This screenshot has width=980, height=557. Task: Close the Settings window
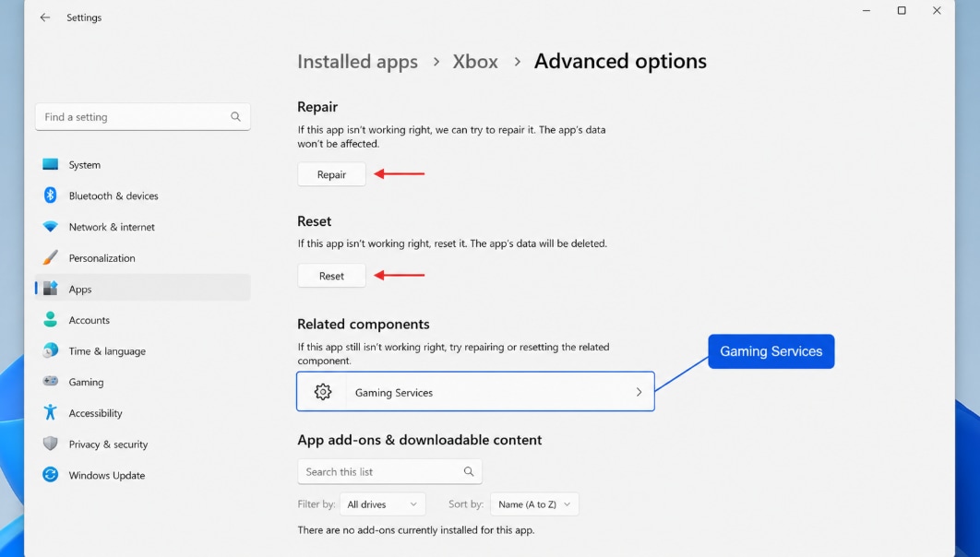coord(937,11)
